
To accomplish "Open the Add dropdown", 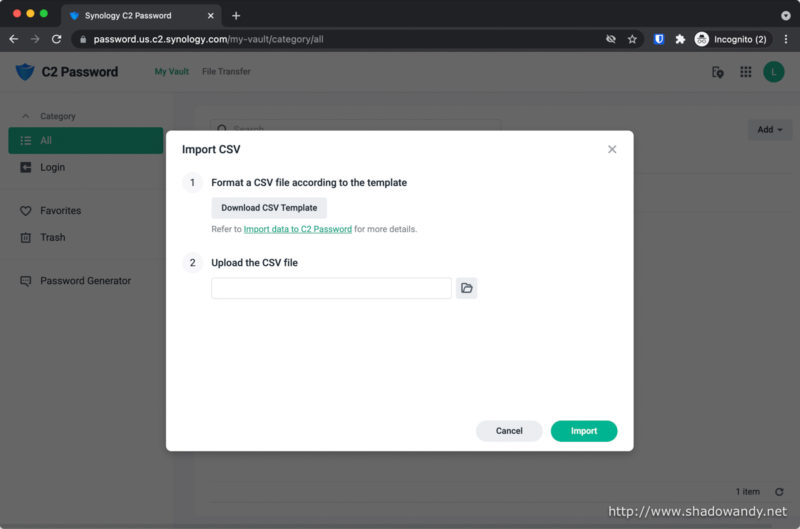I will click(769, 130).
